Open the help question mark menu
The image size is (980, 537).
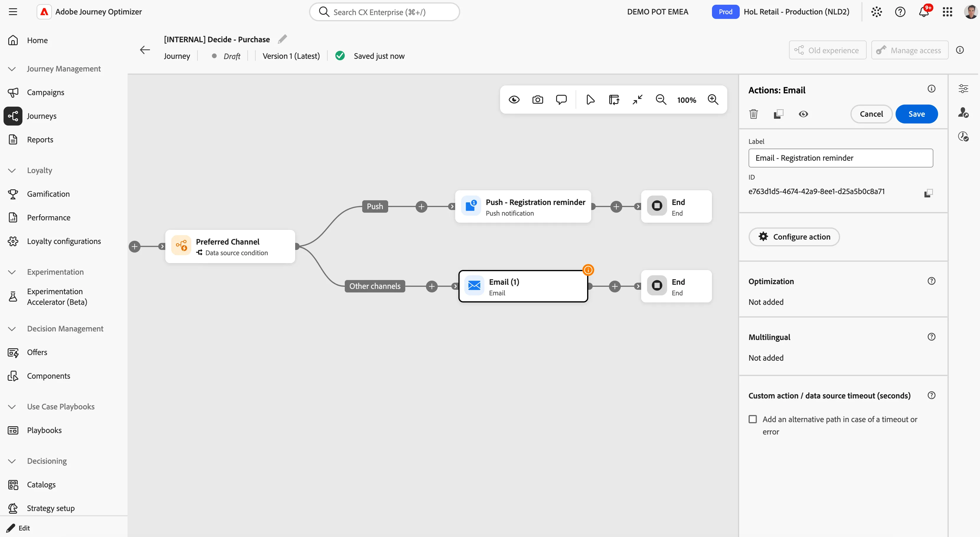(900, 12)
